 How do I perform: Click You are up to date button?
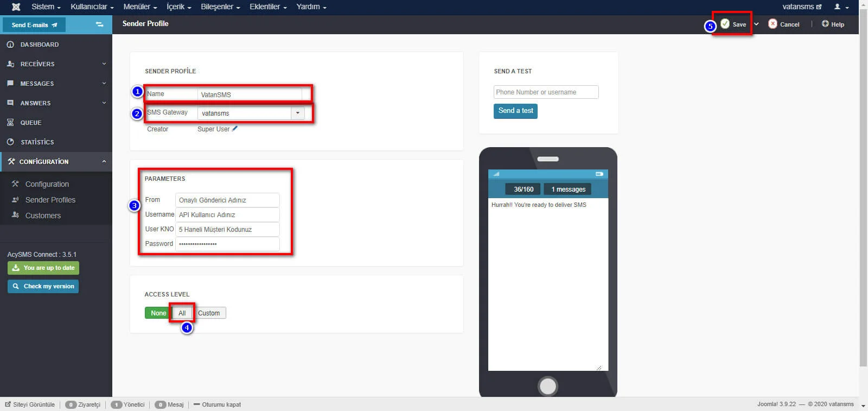click(43, 268)
